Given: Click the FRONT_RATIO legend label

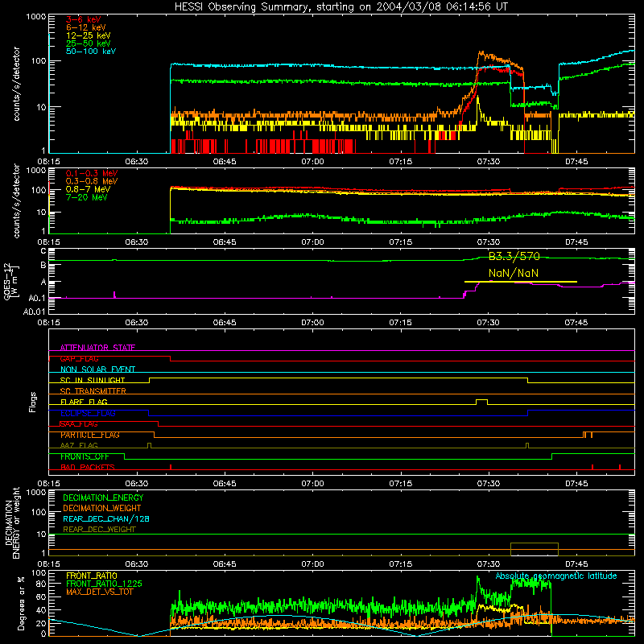Looking at the screenshot, I should 92,576.
